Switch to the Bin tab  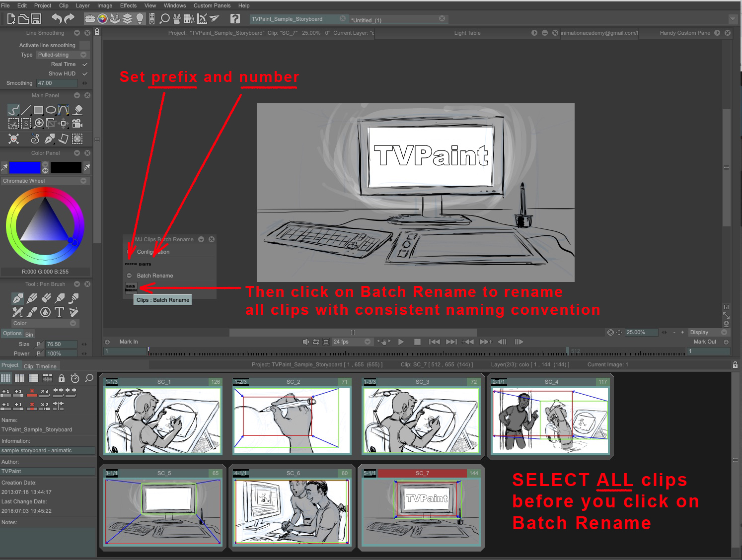(29, 334)
